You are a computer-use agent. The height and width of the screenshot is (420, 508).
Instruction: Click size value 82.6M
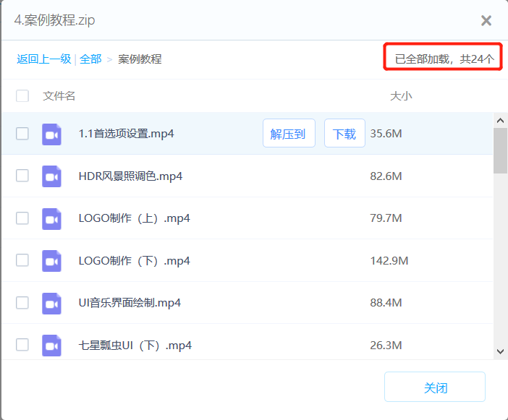click(x=386, y=176)
